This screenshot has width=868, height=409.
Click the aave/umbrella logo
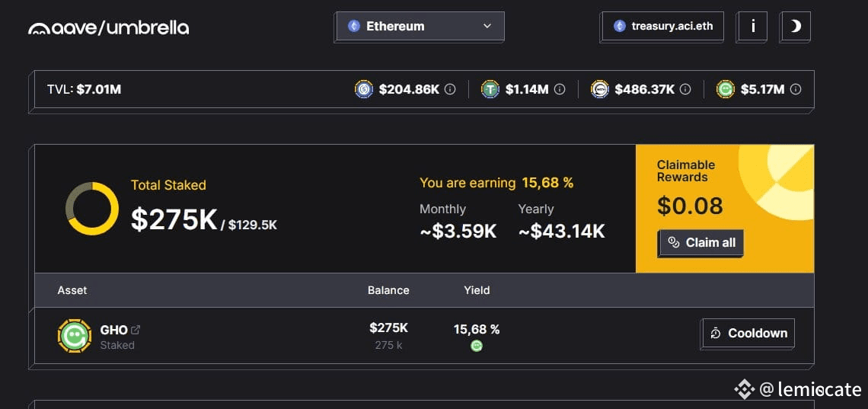tap(108, 27)
